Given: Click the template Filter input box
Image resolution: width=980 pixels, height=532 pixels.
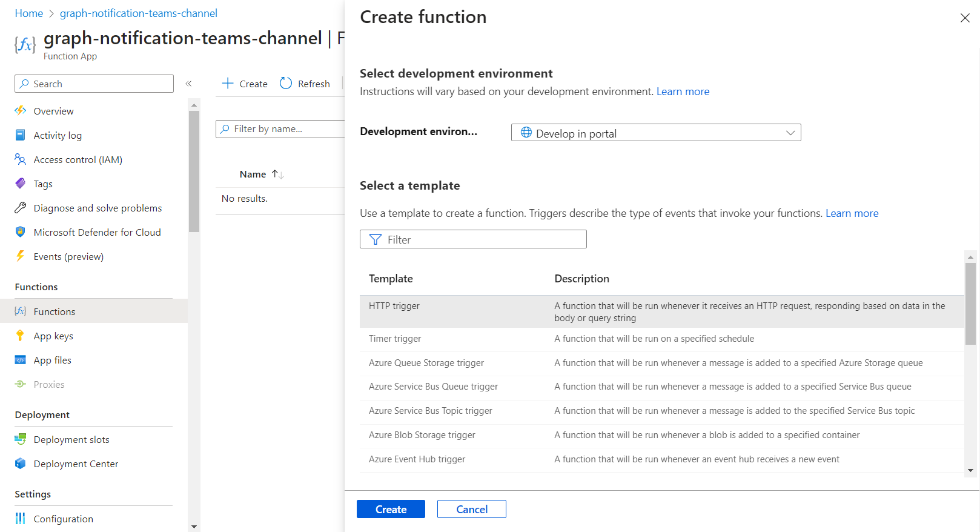Looking at the screenshot, I should point(473,239).
